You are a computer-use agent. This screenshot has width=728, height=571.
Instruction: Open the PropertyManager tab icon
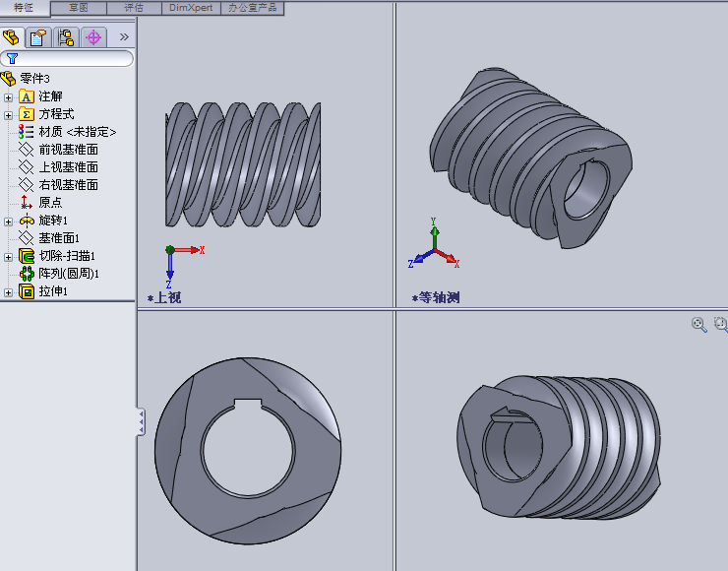pyautogui.click(x=38, y=37)
